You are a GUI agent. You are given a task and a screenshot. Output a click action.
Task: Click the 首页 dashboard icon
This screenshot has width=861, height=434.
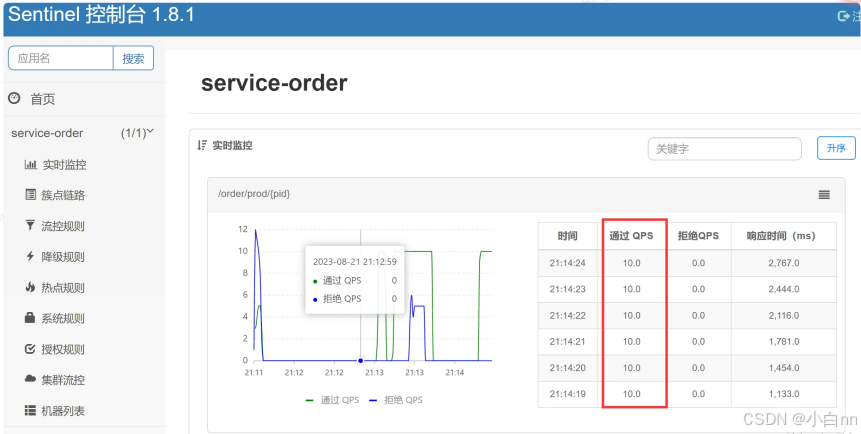pos(14,99)
